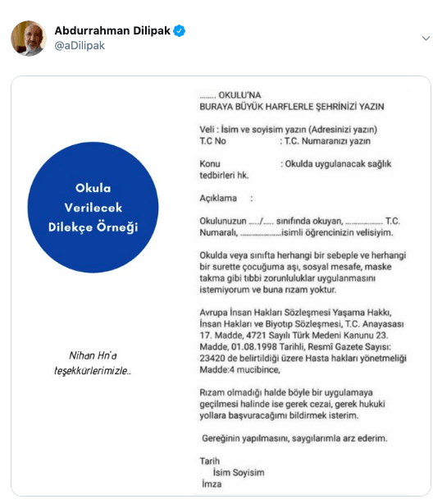Click the 'Nihan Hn'a teşekkürlerimizle' caption
433x504 pixels.
[93, 363]
